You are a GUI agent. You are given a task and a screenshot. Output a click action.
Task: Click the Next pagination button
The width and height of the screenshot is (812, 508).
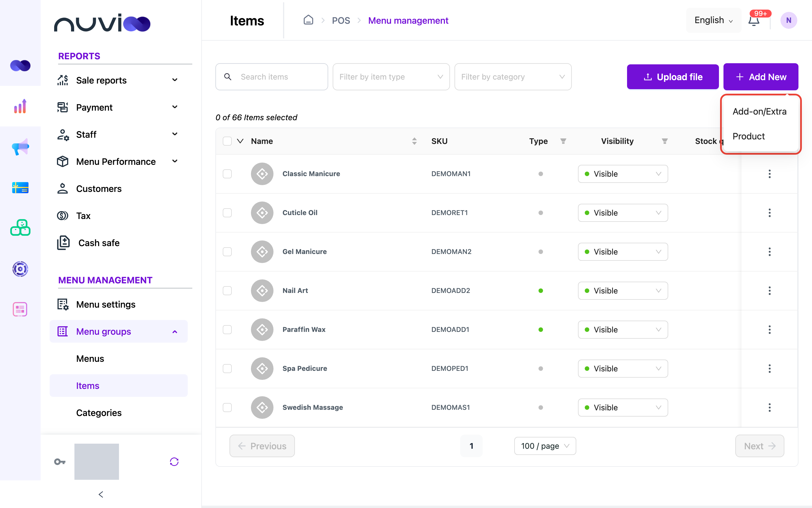pyautogui.click(x=760, y=446)
